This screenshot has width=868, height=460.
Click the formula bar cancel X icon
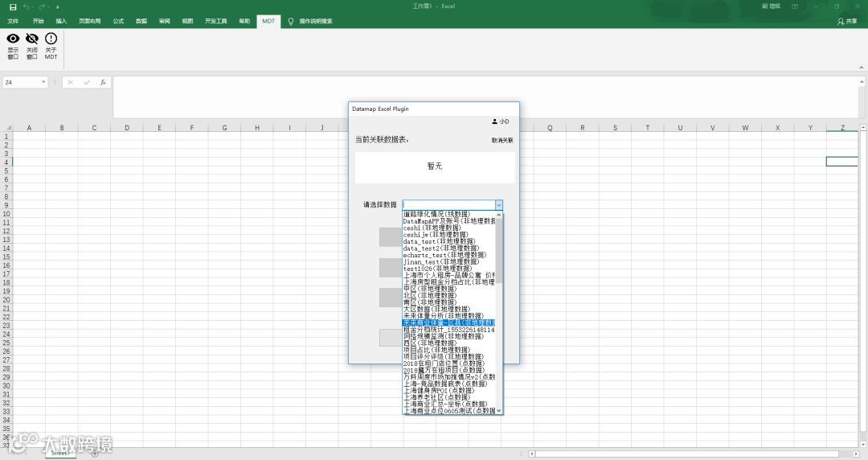point(70,83)
